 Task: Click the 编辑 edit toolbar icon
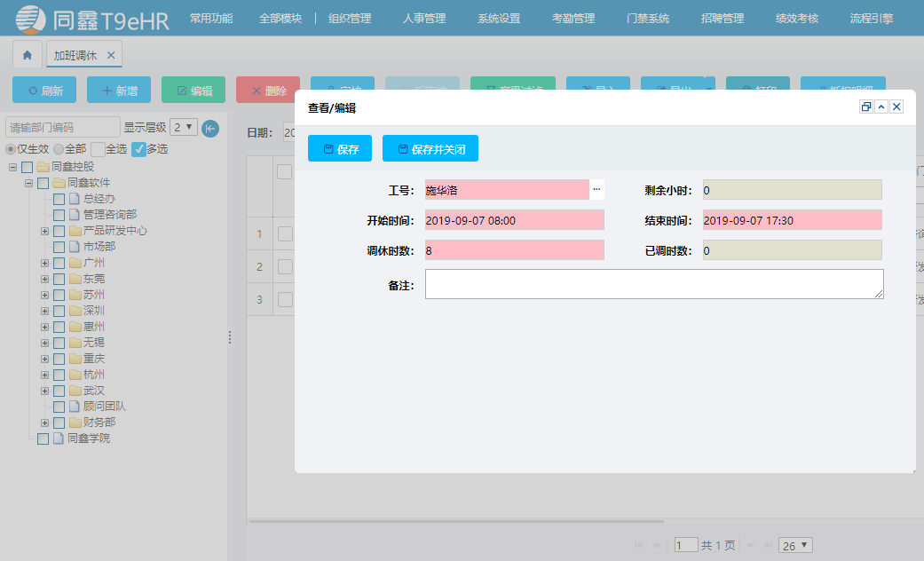184,89
